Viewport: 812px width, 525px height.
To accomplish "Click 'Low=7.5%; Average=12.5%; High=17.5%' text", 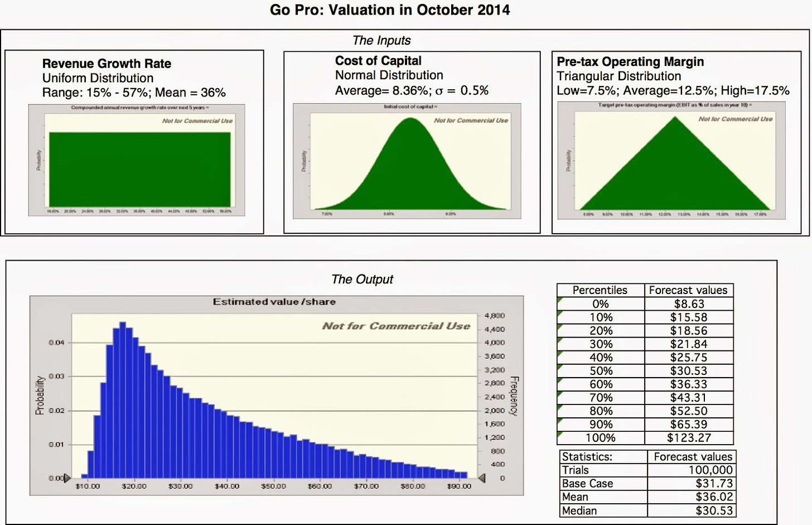I will click(673, 91).
